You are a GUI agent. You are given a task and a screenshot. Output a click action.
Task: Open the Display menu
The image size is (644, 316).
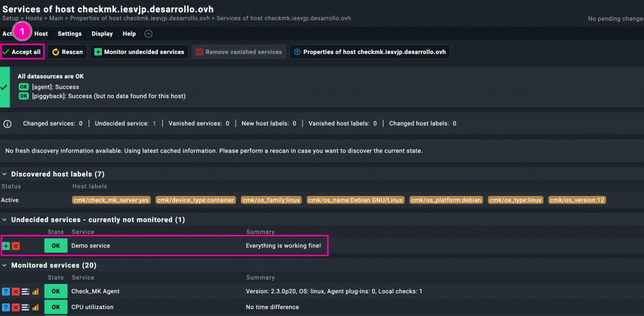102,34
